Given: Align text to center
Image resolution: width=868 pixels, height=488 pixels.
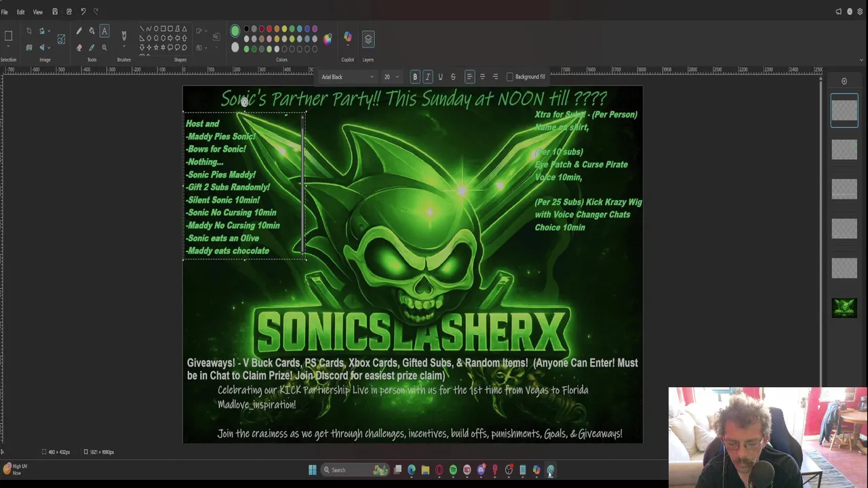Looking at the screenshot, I should [482, 77].
